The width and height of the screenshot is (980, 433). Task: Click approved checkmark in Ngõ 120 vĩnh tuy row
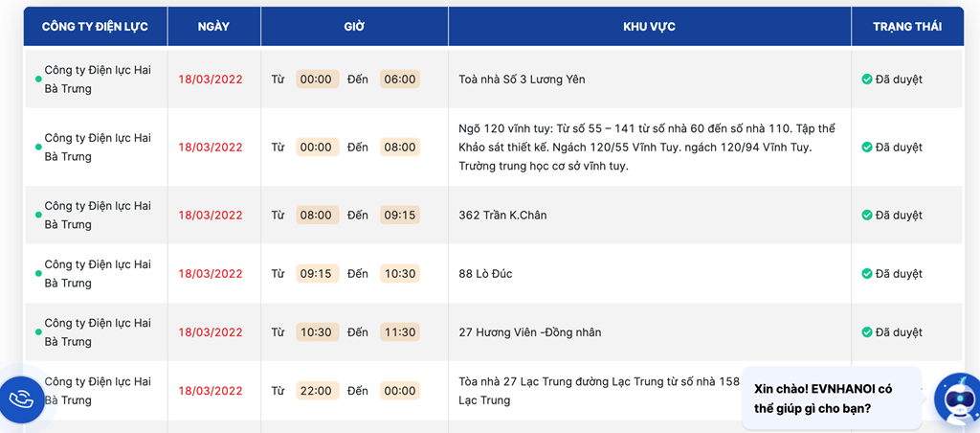[x=867, y=148]
